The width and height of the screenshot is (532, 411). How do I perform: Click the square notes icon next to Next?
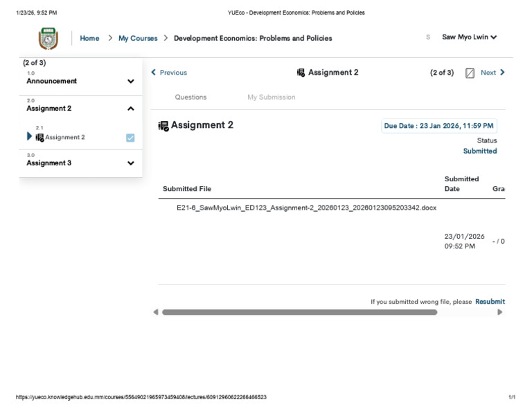pos(470,73)
